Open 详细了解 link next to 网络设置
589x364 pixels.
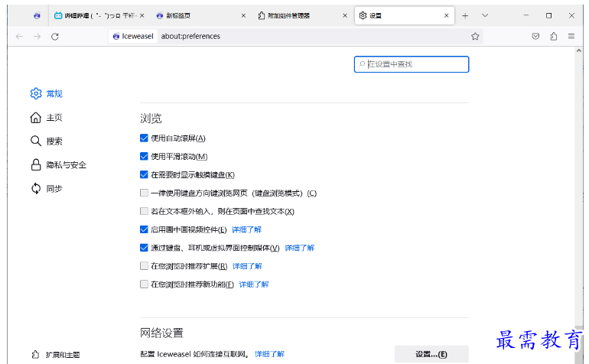tap(269, 354)
